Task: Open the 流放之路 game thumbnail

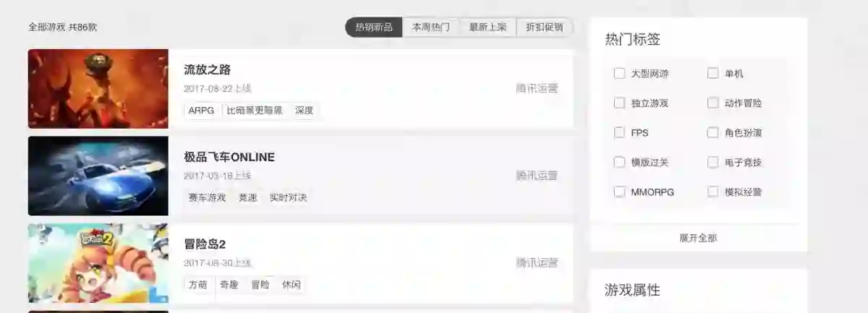Action: 98,89
